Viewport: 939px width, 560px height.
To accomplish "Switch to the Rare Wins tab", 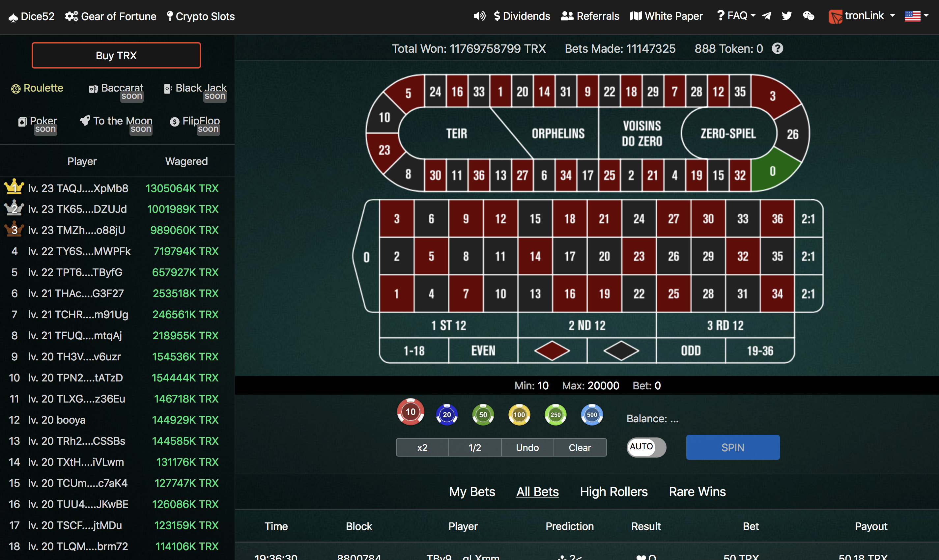I will 697,492.
